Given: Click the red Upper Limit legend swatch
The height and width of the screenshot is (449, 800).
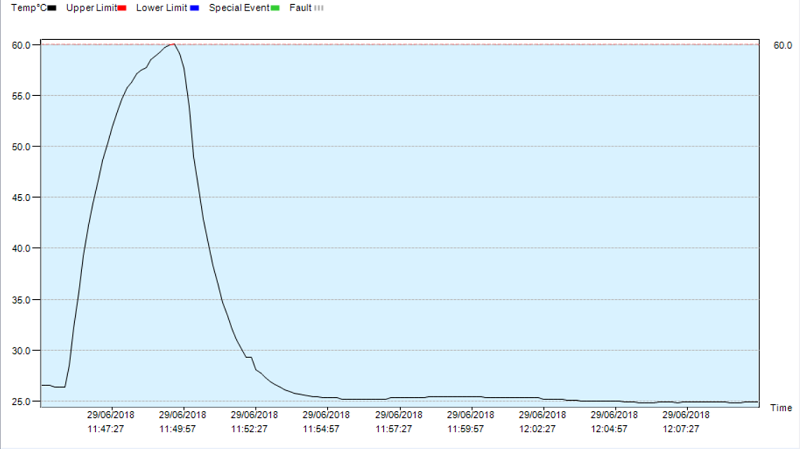Looking at the screenshot, I should click(x=121, y=8).
